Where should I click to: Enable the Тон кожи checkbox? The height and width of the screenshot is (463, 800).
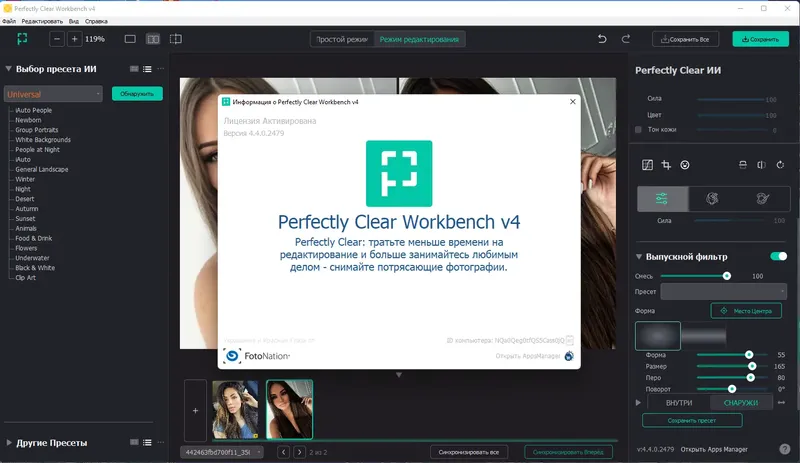(638, 130)
